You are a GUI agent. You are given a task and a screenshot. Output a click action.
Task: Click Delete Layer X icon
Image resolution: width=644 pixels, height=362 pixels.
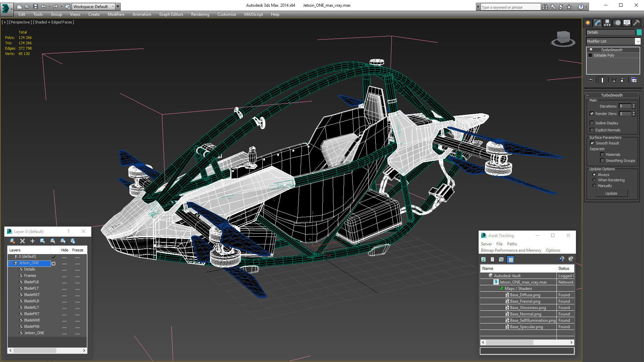[22, 241]
